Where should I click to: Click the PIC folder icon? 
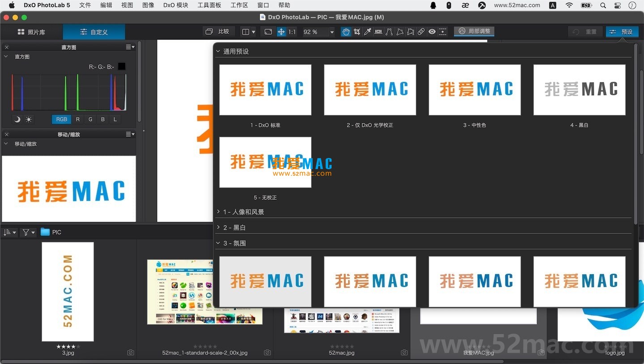[x=45, y=232]
